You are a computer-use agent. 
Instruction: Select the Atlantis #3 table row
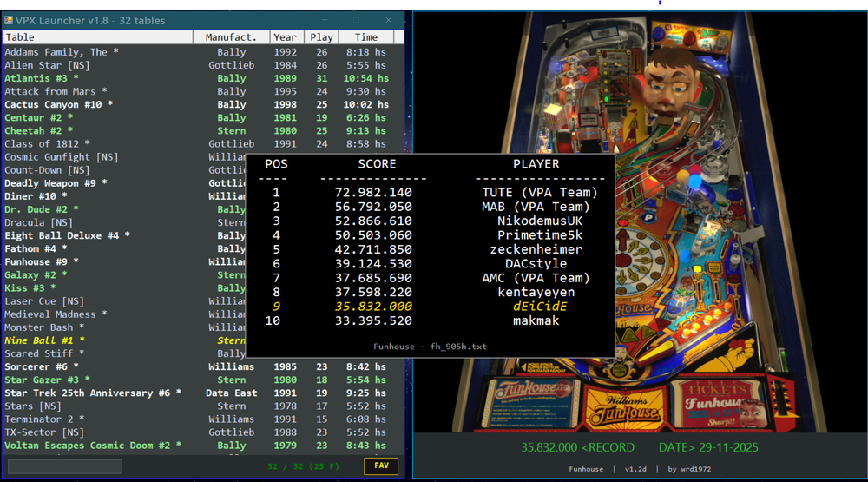pos(203,79)
